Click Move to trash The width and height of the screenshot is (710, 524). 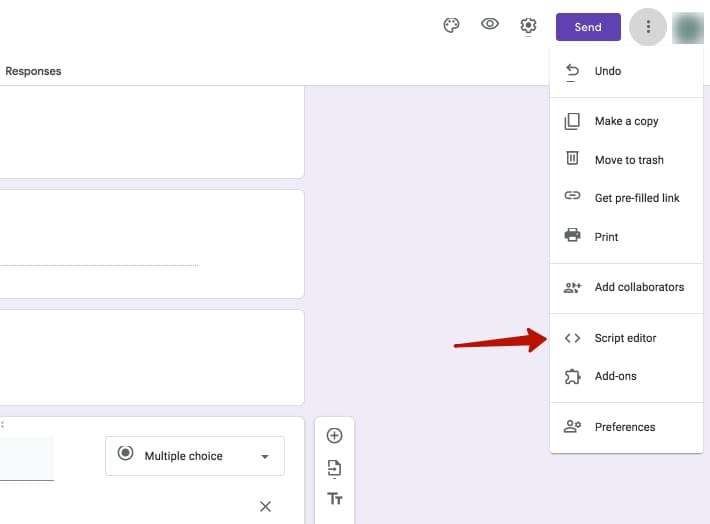coord(627,159)
